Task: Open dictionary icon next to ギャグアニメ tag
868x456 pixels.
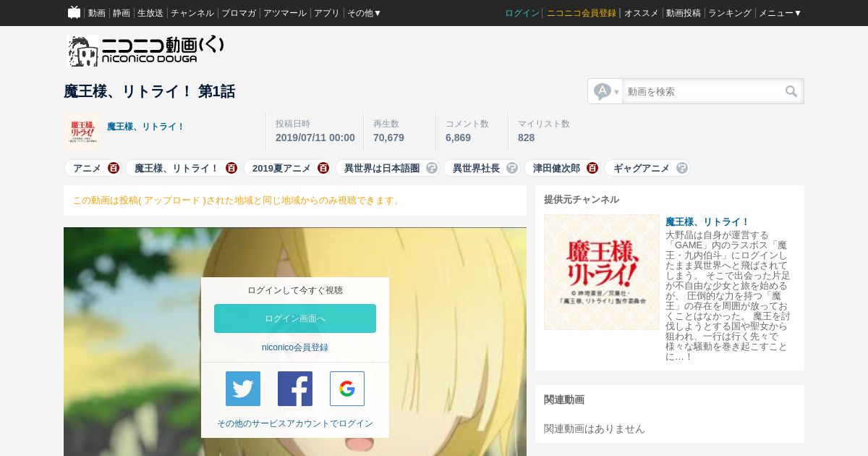Action: point(682,168)
